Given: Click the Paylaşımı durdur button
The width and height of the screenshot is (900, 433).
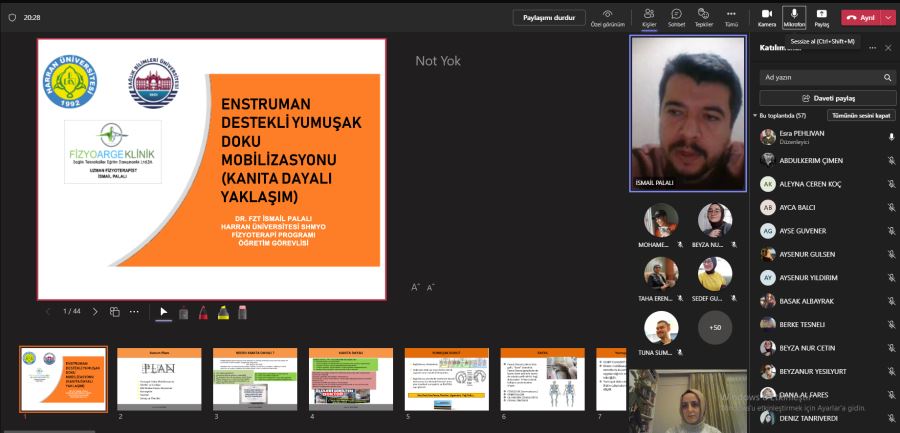Looking at the screenshot, I should click(x=549, y=17).
